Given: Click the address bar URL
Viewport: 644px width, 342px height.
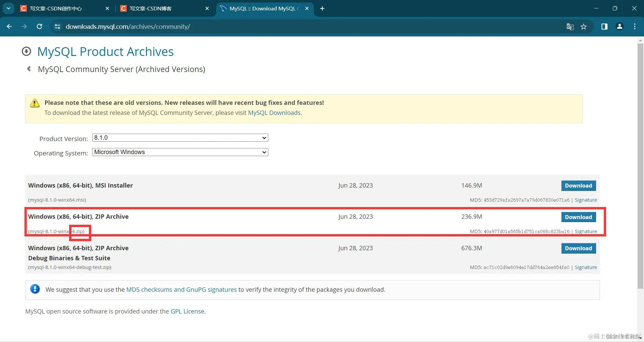Looking at the screenshot, I should point(128,26).
